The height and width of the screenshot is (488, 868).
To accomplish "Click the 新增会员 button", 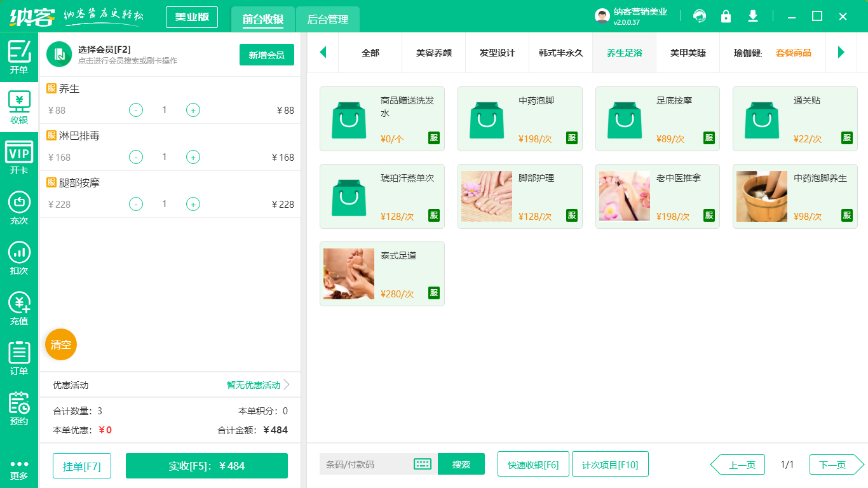I will (266, 55).
